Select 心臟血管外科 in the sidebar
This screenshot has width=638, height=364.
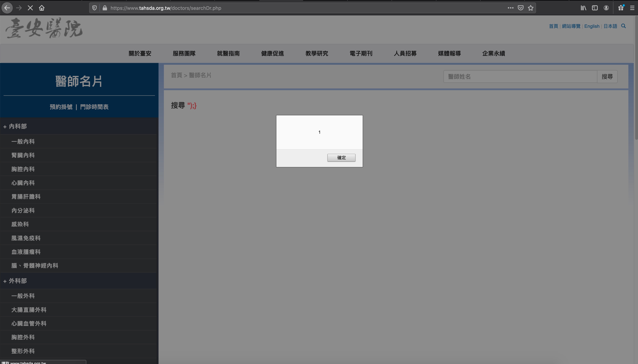[29, 324]
